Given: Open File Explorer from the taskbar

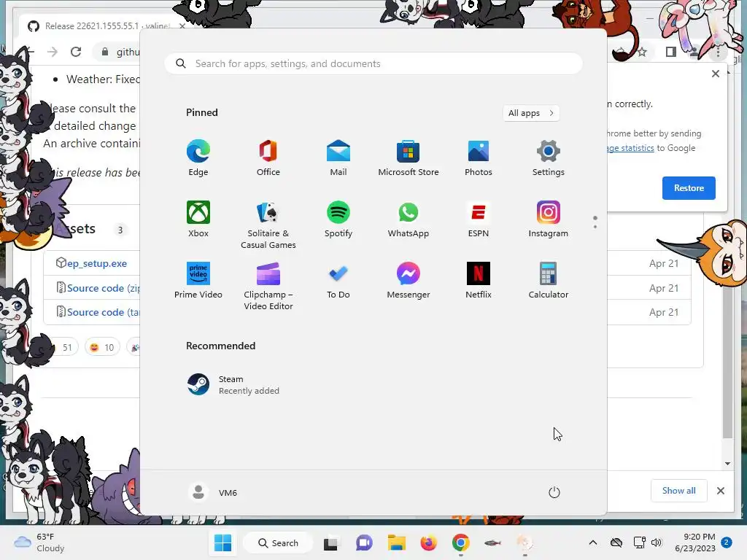Looking at the screenshot, I should point(396,542).
